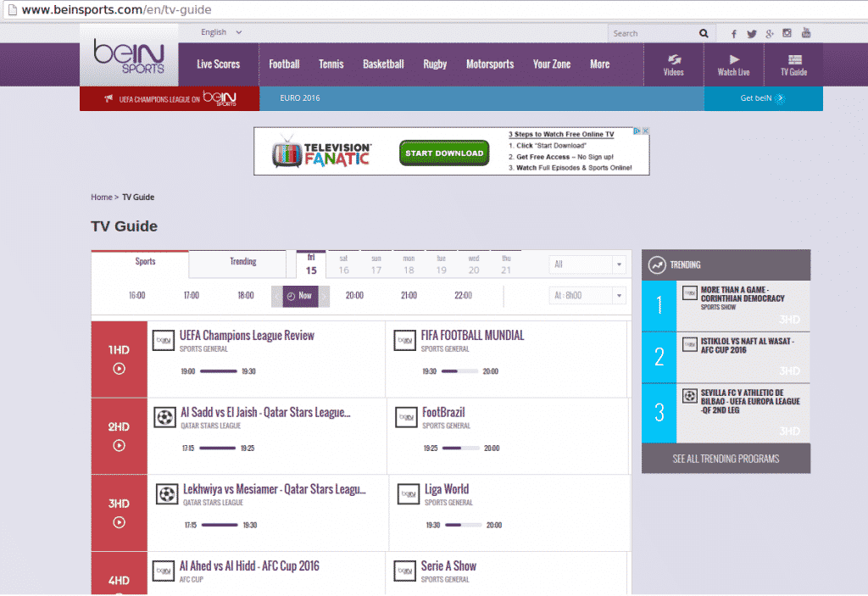868x596 pixels.
Task: Open Live Scores menu item
Action: [218, 64]
